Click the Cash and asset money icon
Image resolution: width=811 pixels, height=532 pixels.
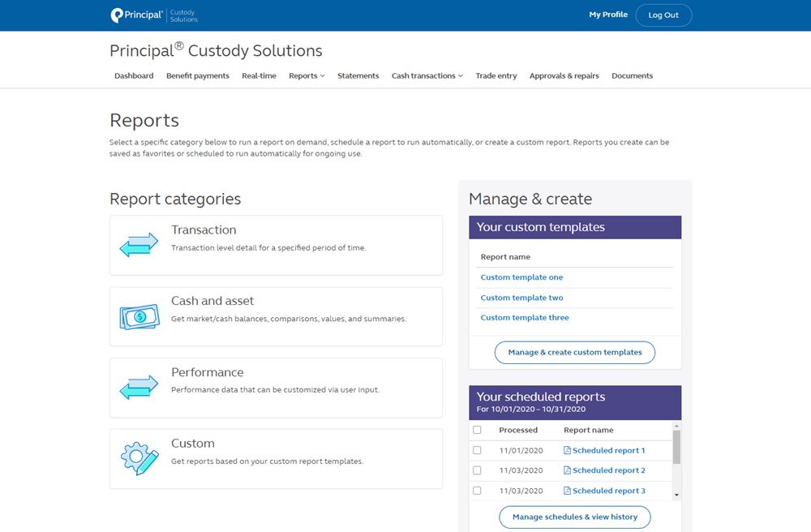click(139, 315)
